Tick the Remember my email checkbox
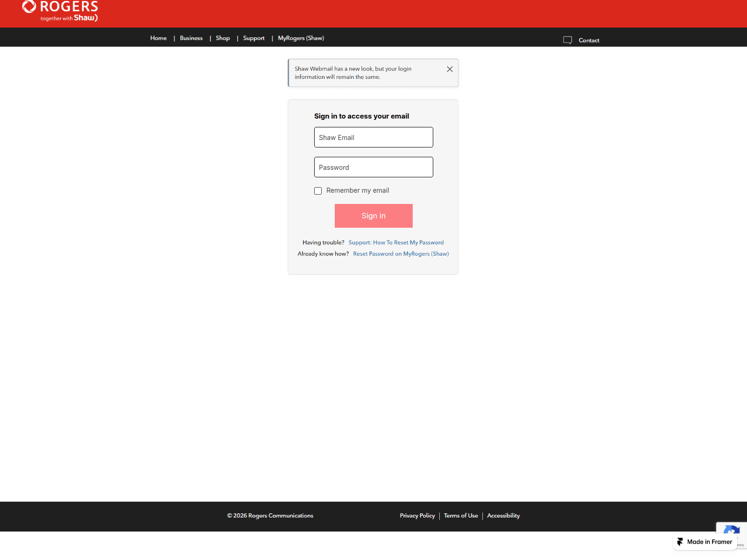The image size is (747, 560). click(318, 191)
